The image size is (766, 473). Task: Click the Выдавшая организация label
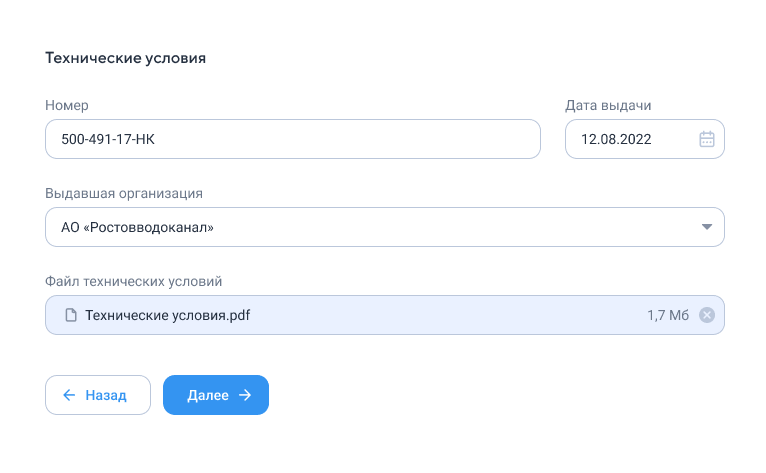(x=124, y=193)
